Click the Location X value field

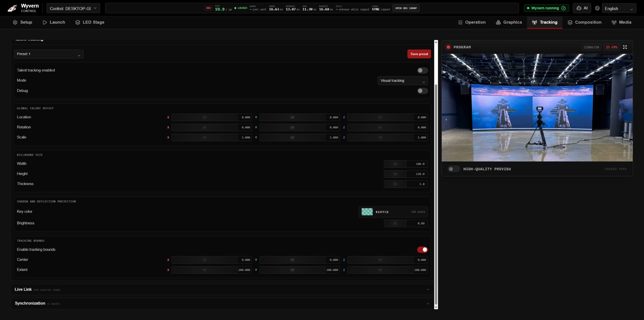245,117
